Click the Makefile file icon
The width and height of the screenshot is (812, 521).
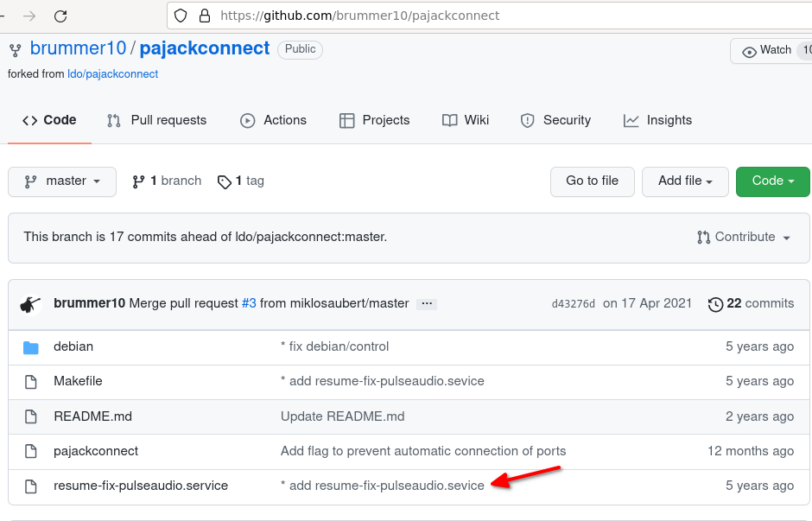30,382
